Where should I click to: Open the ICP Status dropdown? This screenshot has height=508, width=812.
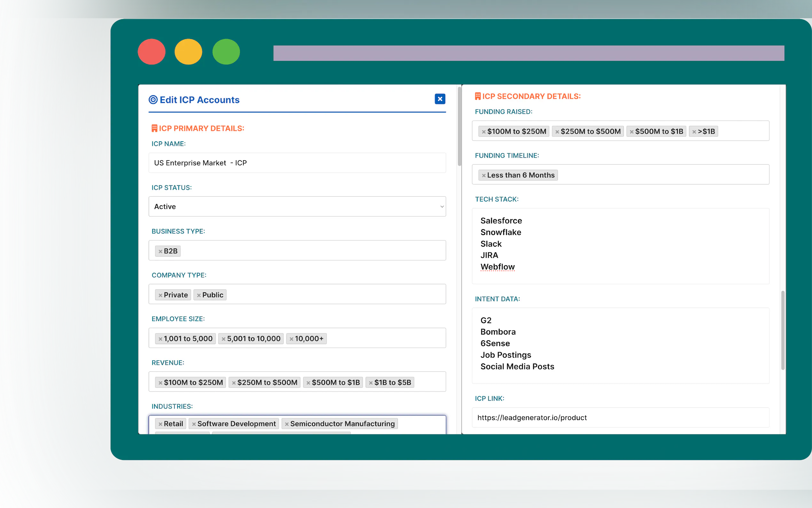pyautogui.click(x=297, y=207)
